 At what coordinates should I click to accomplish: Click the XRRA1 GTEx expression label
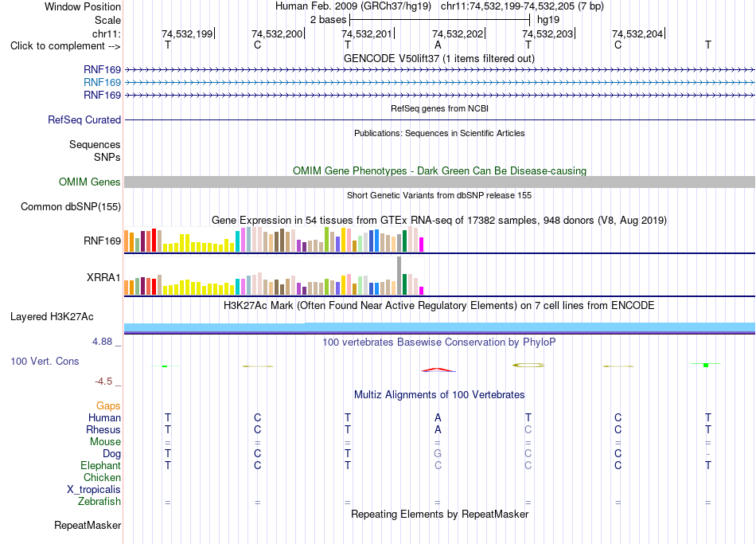(x=103, y=277)
